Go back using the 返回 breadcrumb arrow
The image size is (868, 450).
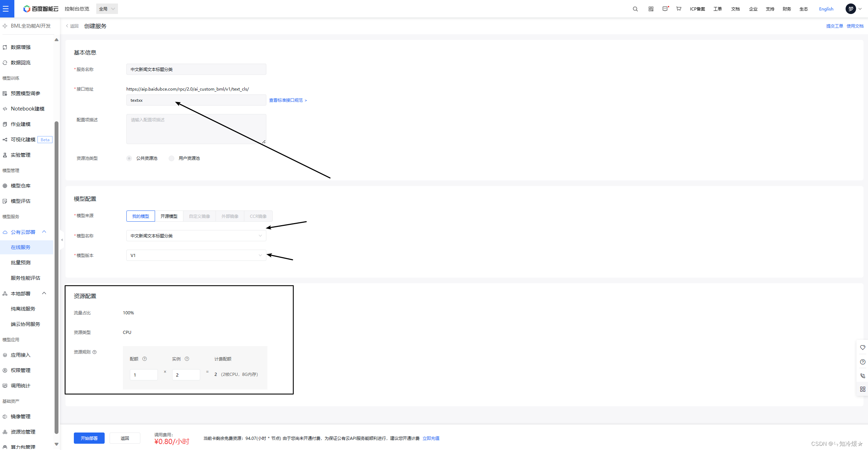[x=72, y=26]
